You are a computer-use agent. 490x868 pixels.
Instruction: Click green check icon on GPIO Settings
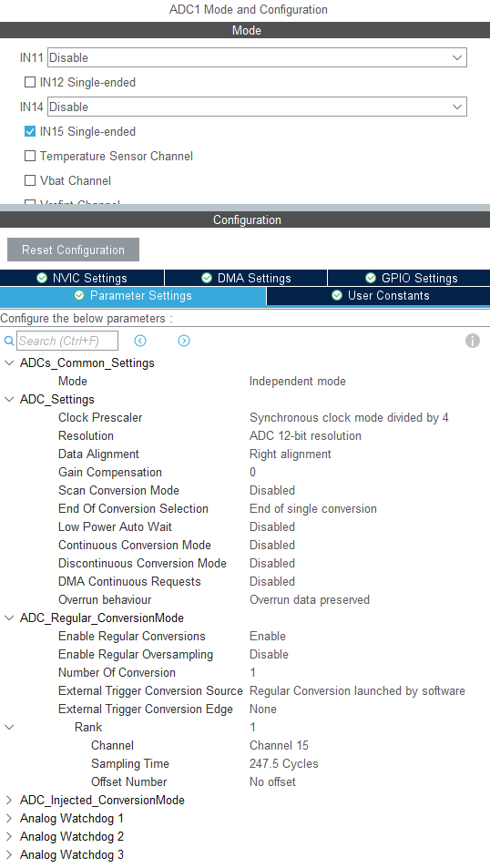point(371,278)
